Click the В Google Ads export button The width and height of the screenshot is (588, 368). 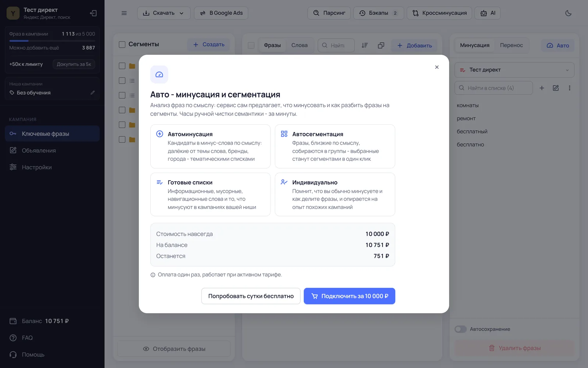(221, 13)
